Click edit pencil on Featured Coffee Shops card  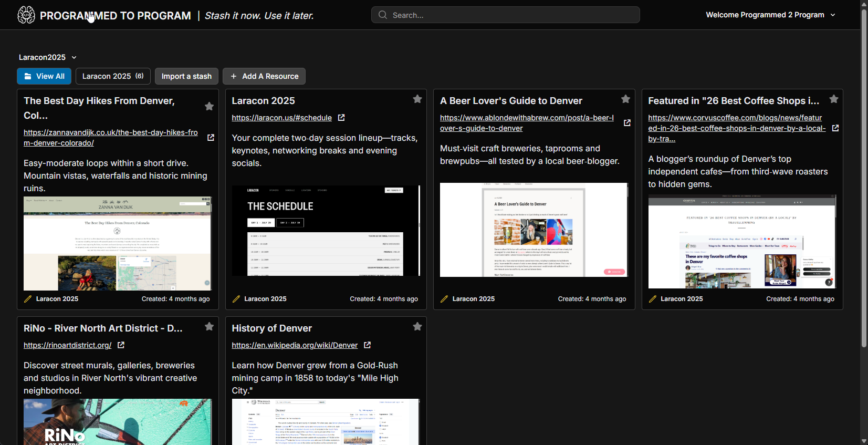(653, 299)
